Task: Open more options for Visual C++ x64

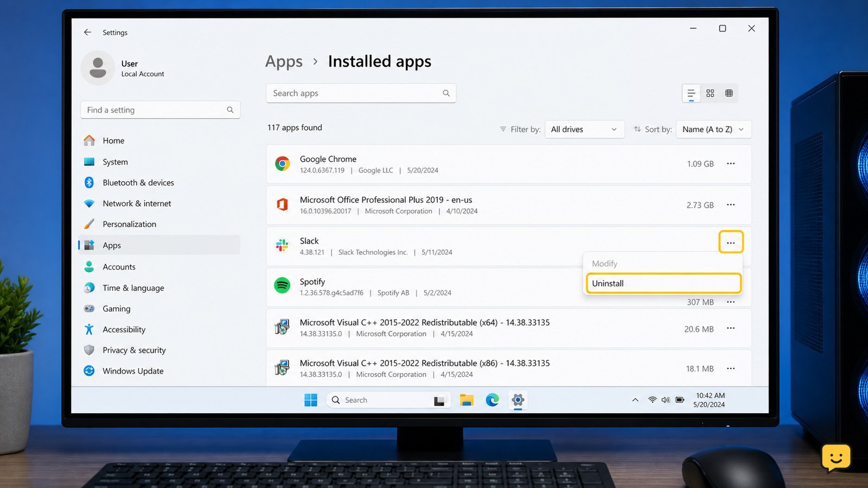Action: (x=731, y=328)
